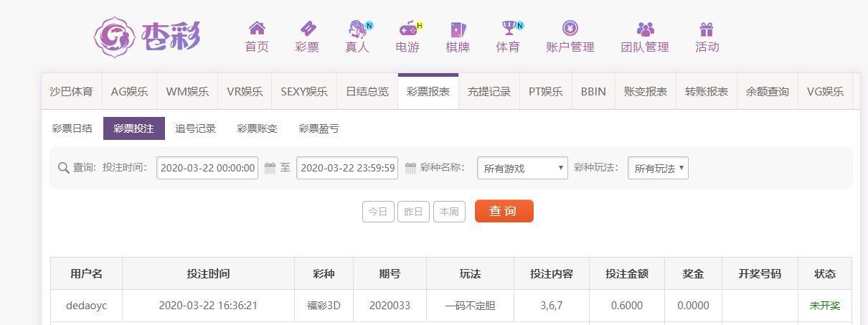Switch to the BBIN tab
Viewport: 868px width, 325px height.
593,92
